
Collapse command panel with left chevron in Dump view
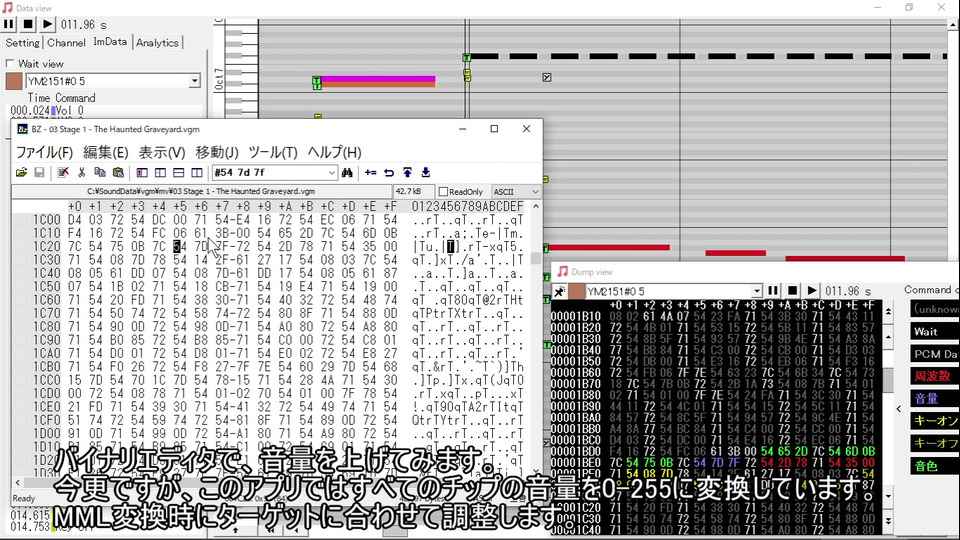(x=899, y=408)
